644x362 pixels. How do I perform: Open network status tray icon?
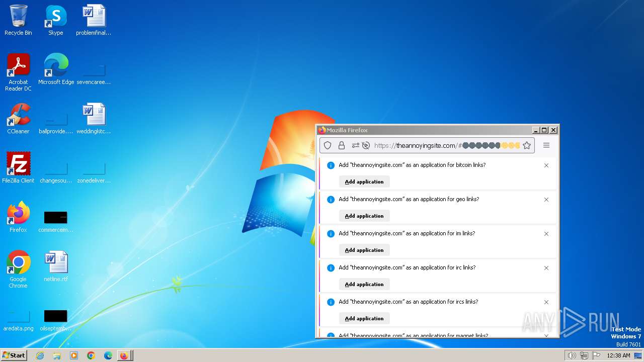point(584,355)
